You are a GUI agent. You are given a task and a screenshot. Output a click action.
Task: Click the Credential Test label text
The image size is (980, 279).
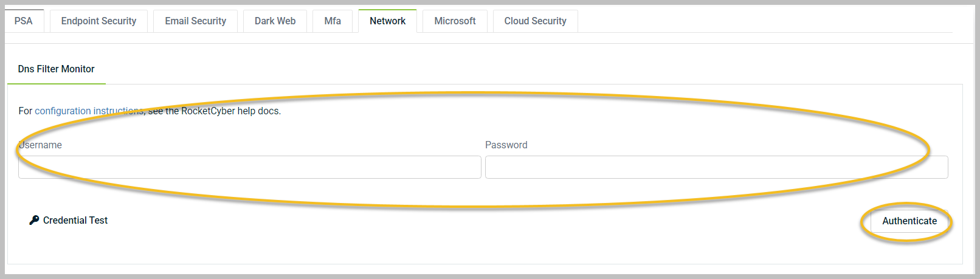point(75,220)
